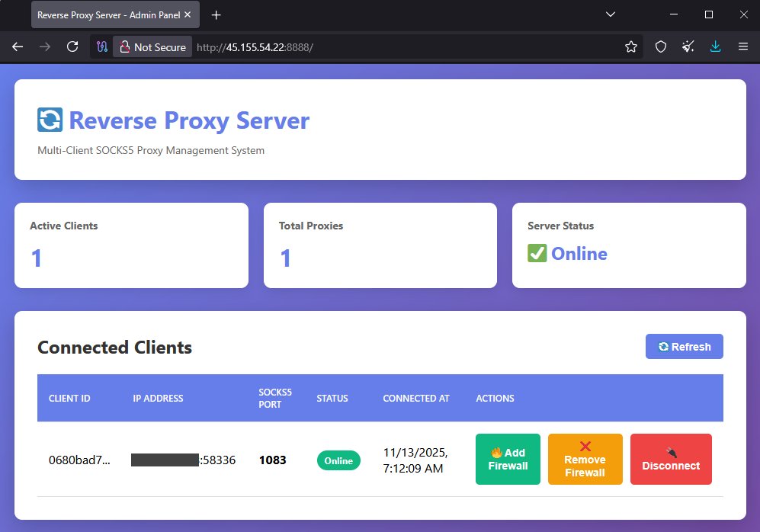Expand the list all tabs chevron
This screenshot has height=532, width=760.
point(611,14)
